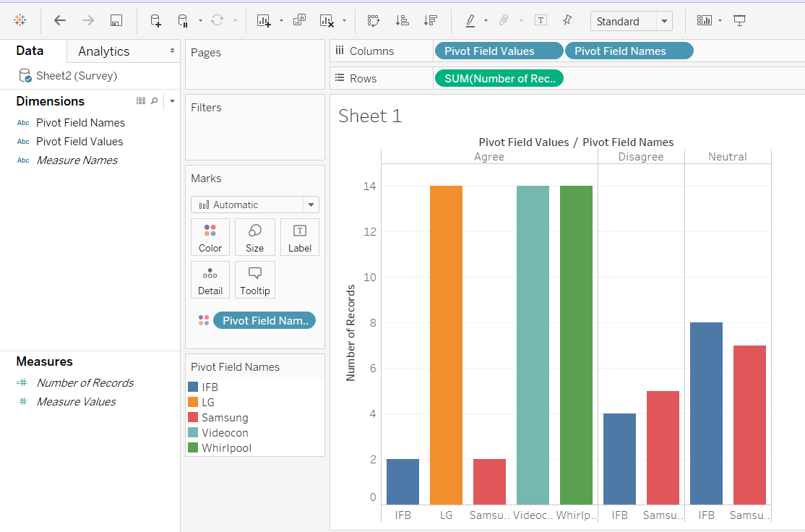Viewport: 805px width, 532px height.
Task: Click the highlight pen icon
Action: [470, 20]
